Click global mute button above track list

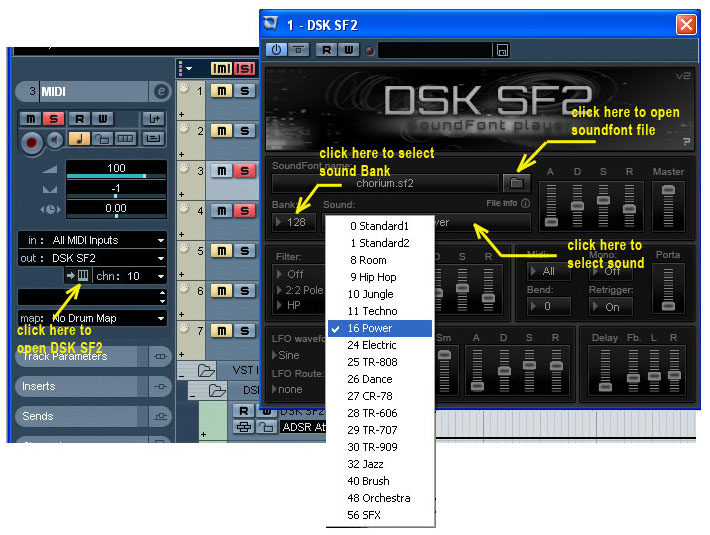click(221, 68)
